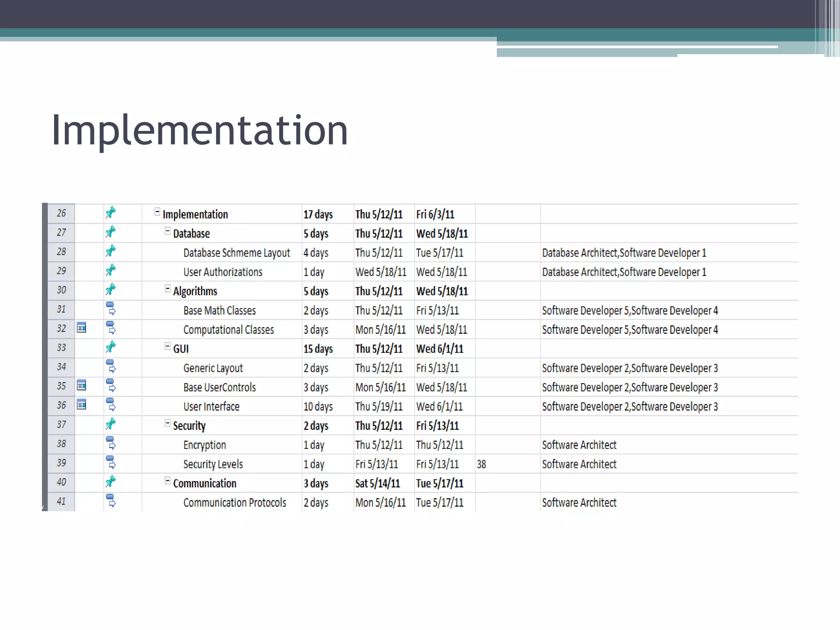Select the Security Levels task name
This screenshot has height=630, width=840.
pos(213,464)
